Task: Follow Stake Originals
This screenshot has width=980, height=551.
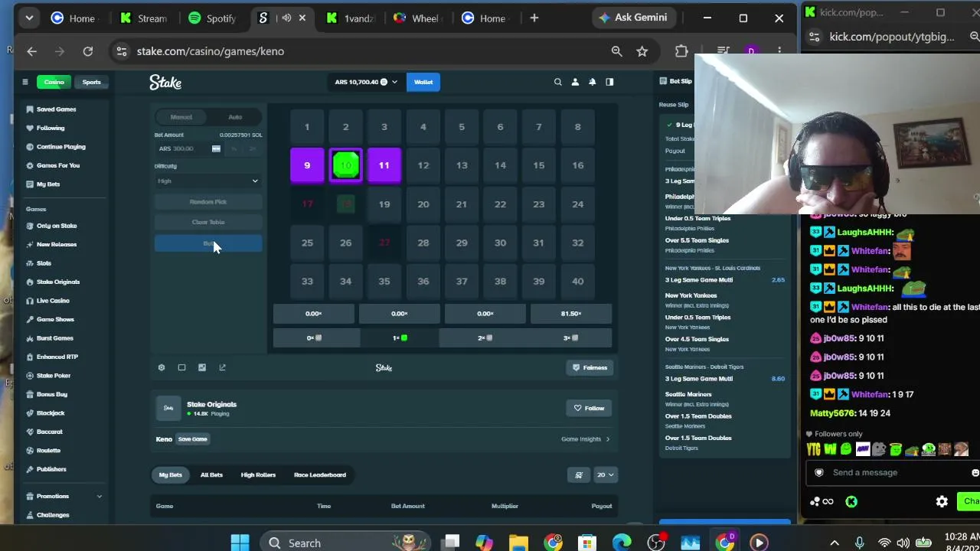Action: click(590, 408)
